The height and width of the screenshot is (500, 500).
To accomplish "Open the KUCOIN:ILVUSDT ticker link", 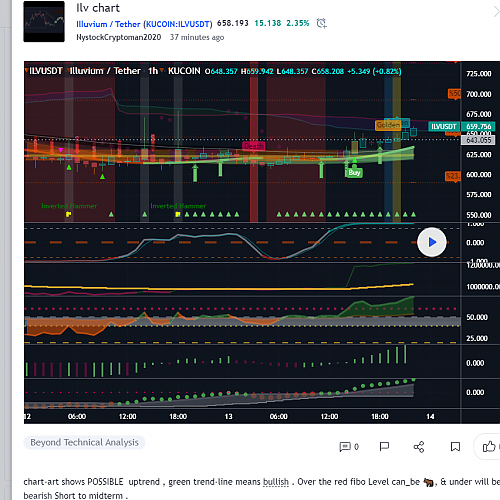I will click(178, 24).
